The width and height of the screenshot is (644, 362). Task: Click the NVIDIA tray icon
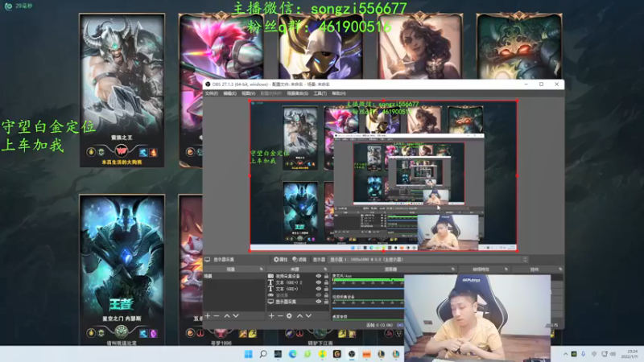[574, 354]
